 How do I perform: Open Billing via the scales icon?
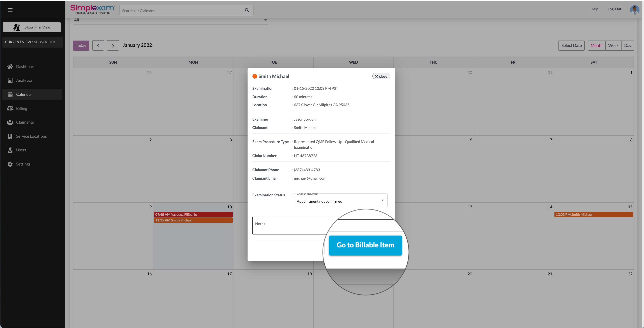tap(10, 108)
